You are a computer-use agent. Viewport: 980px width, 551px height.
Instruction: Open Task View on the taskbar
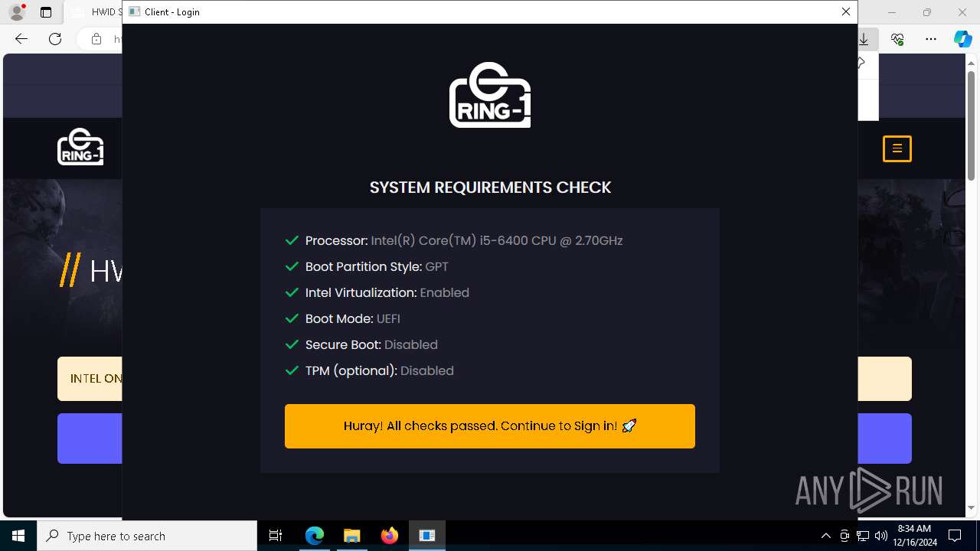click(276, 536)
